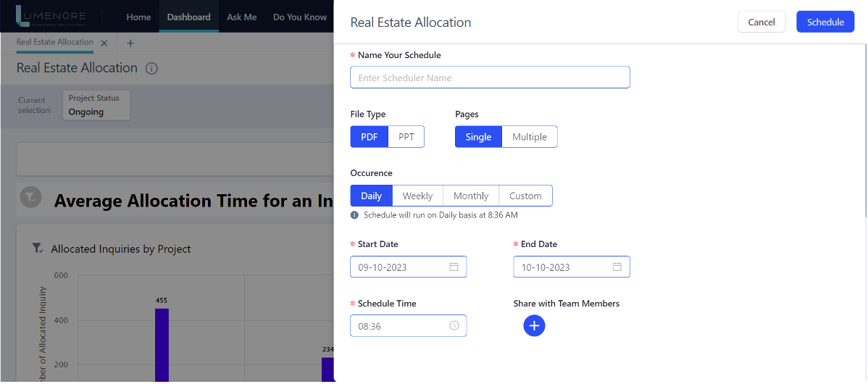This screenshot has height=384, width=868.
Task: Click the clock icon in Schedule Time
Action: click(x=454, y=326)
